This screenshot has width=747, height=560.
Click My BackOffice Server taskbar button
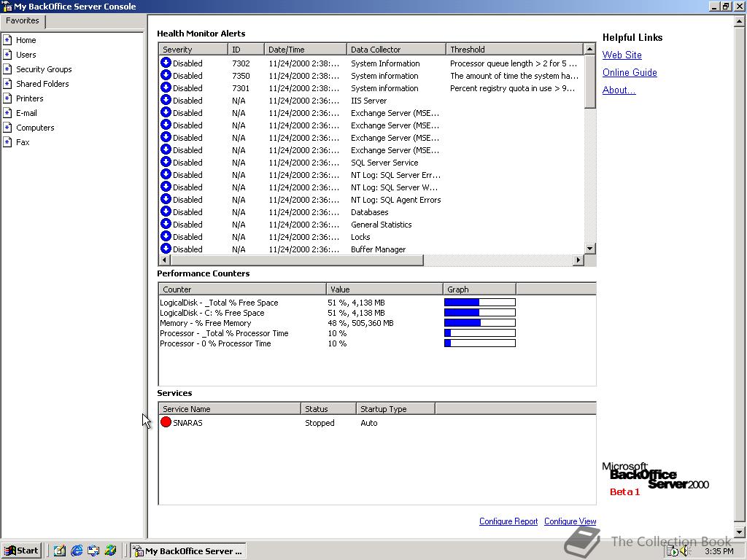pyautogui.click(x=189, y=551)
